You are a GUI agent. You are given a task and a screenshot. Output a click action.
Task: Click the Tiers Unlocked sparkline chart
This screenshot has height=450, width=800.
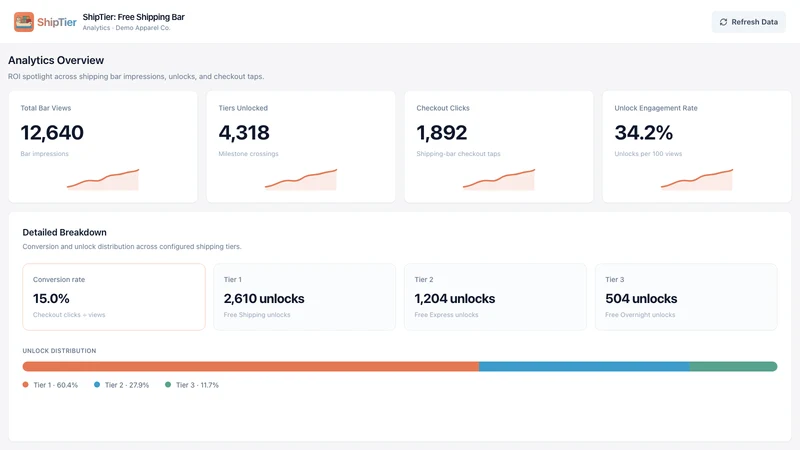[x=301, y=180]
